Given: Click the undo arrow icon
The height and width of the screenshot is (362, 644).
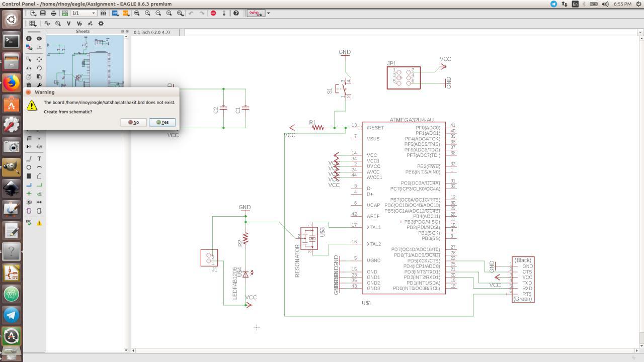Looking at the screenshot, I should coord(191,13).
